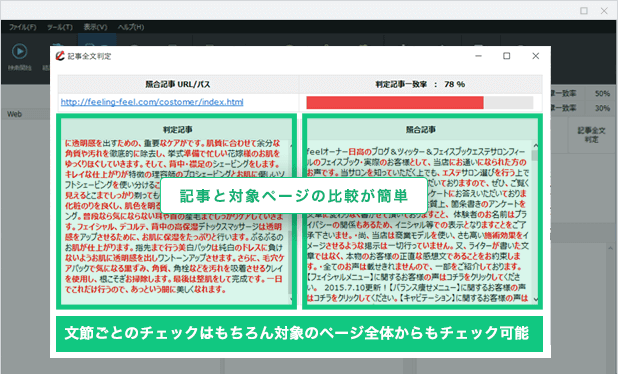Minimize the 記事全文判定 dialog window
Screen dimensions: 618x374
(478, 56)
